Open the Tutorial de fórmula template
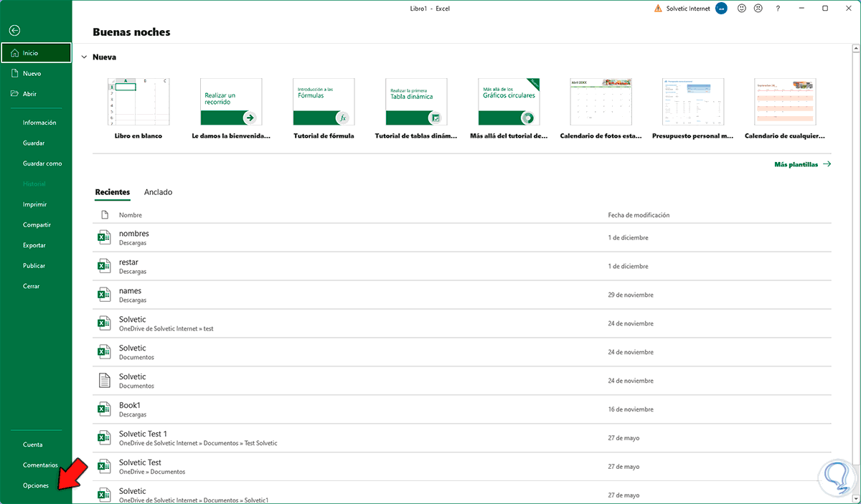861x504 pixels. tap(324, 109)
